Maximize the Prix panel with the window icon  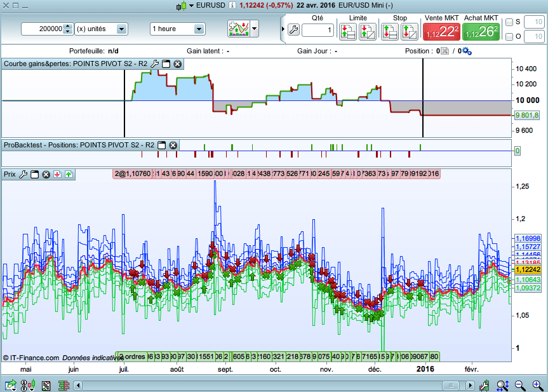point(35,174)
